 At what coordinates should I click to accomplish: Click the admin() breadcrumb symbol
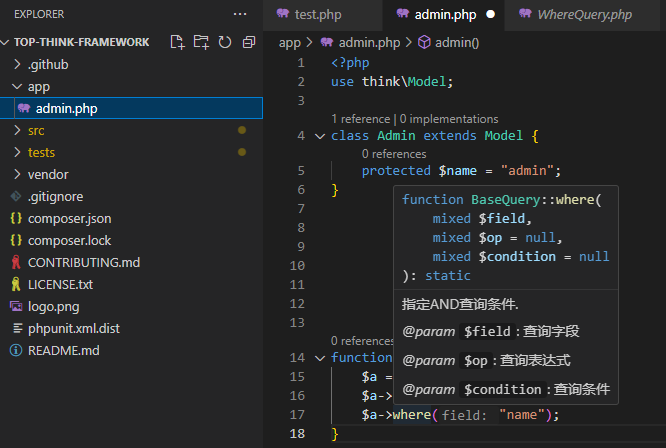pos(456,42)
